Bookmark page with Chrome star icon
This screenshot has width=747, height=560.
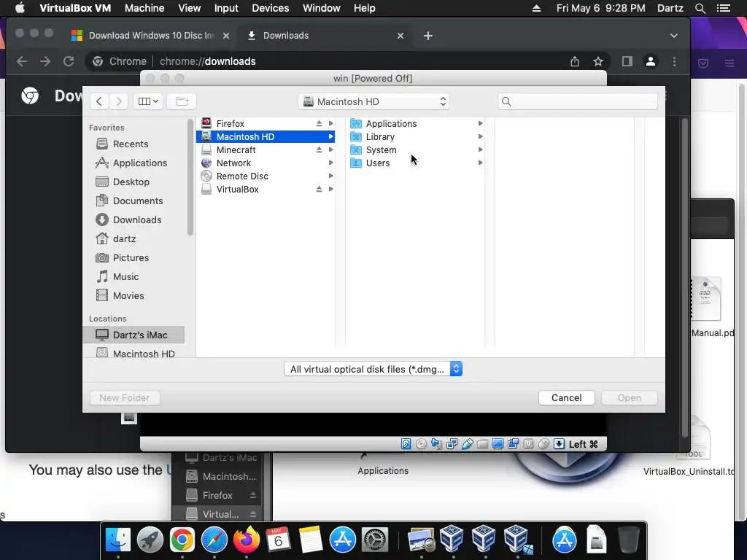click(x=598, y=61)
